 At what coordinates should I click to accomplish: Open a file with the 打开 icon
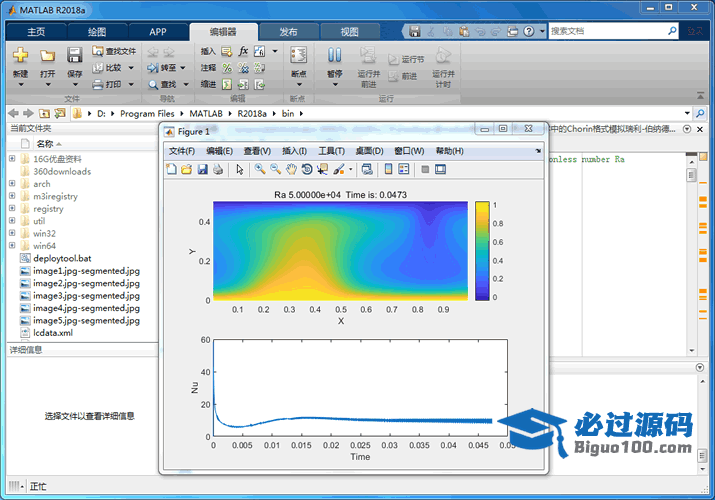(x=47, y=55)
